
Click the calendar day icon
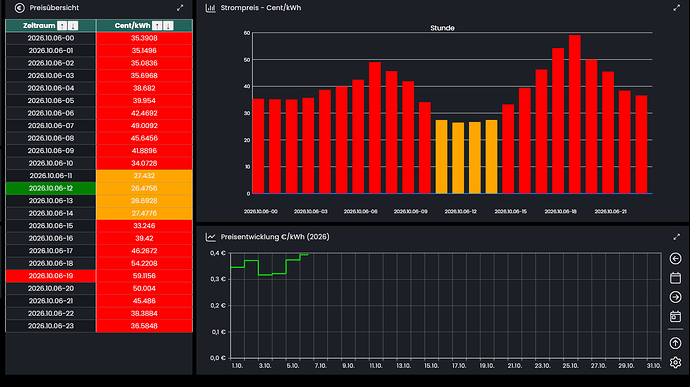[x=675, y=317]
